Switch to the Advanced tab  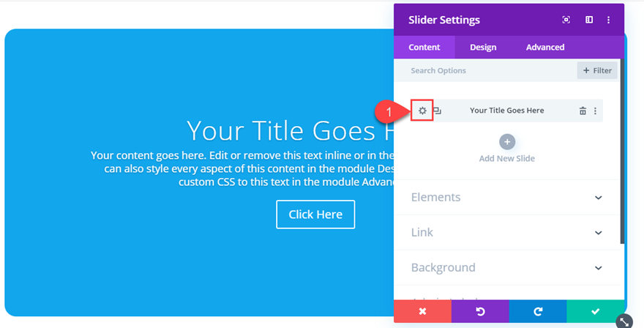pos(545,47)
